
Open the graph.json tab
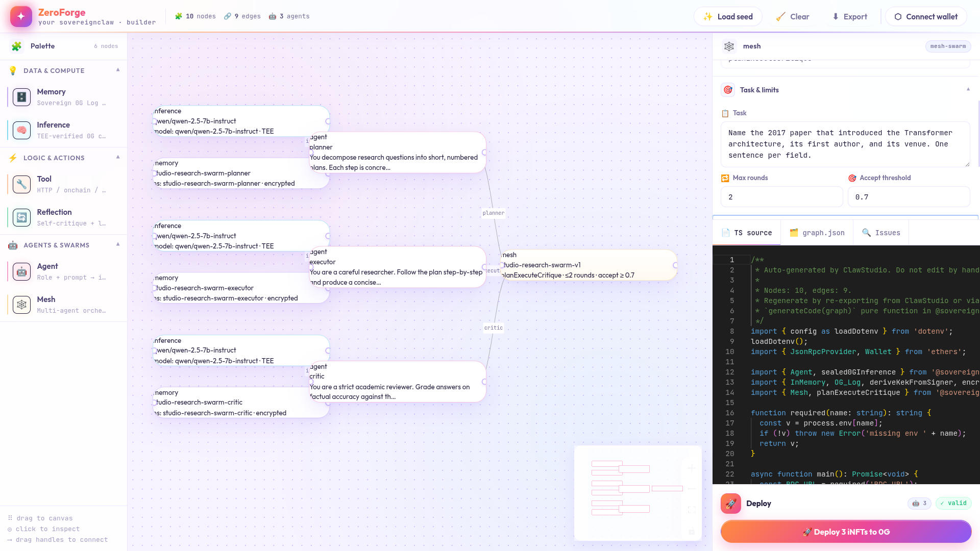pyautogui.click(x=817, y=233)
